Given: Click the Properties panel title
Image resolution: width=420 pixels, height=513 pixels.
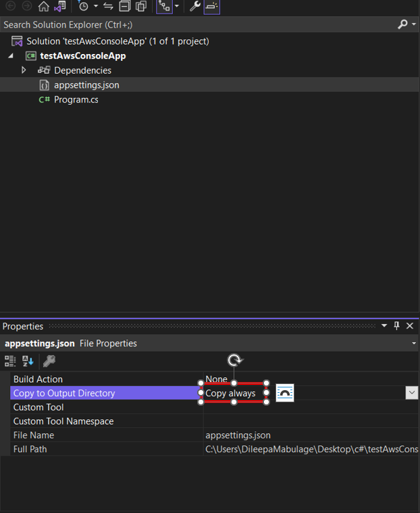Looking at the screenshot, I should click(23, 326).
